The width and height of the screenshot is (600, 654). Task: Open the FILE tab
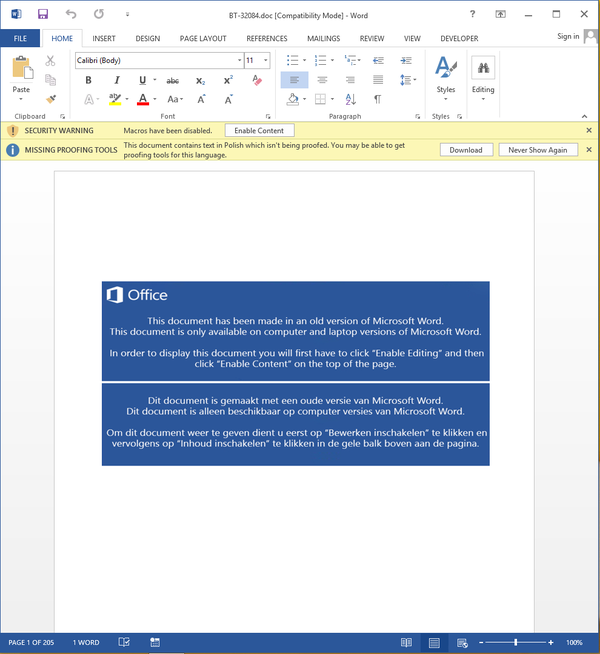[20, 38]
